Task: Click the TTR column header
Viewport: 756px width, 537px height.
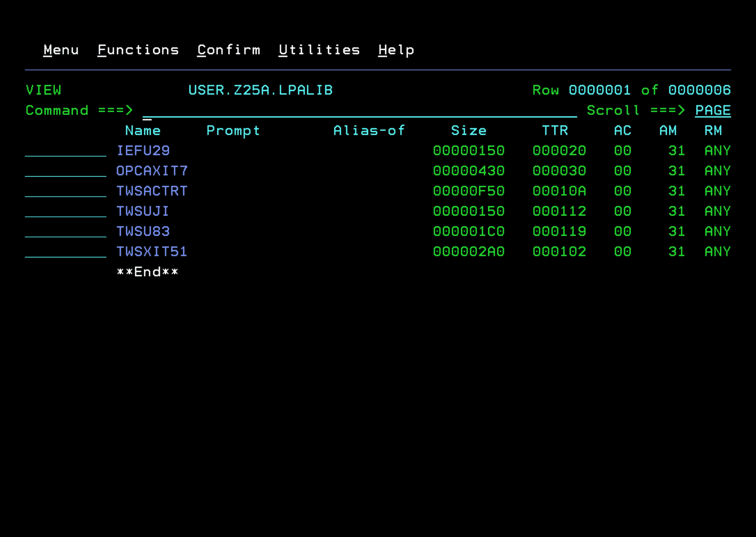Action: tap(555, 130)
